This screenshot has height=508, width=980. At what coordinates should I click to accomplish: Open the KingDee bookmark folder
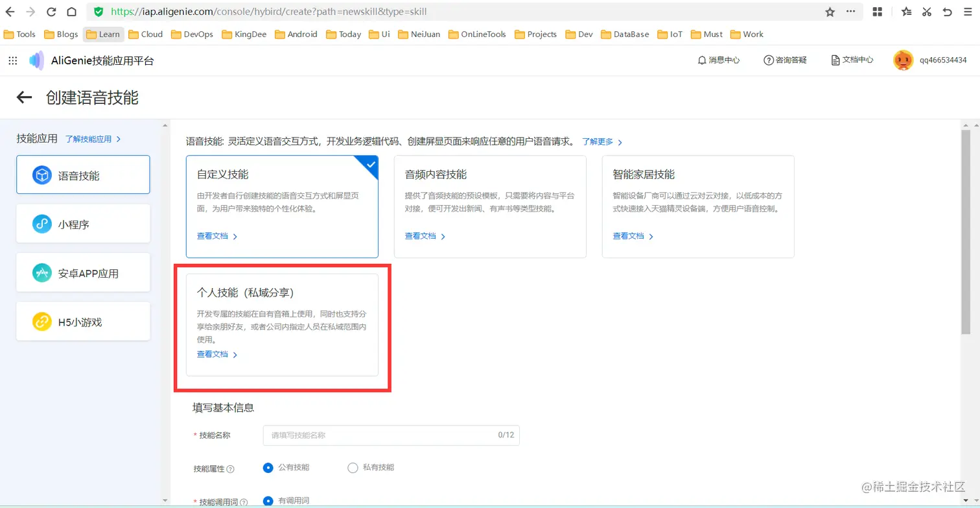(x=244, y=34)
